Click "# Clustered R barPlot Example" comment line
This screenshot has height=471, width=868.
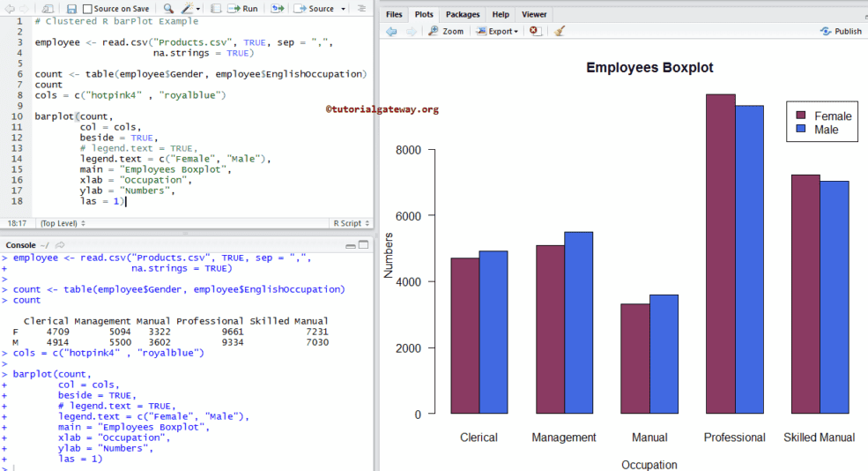point(116,21)
